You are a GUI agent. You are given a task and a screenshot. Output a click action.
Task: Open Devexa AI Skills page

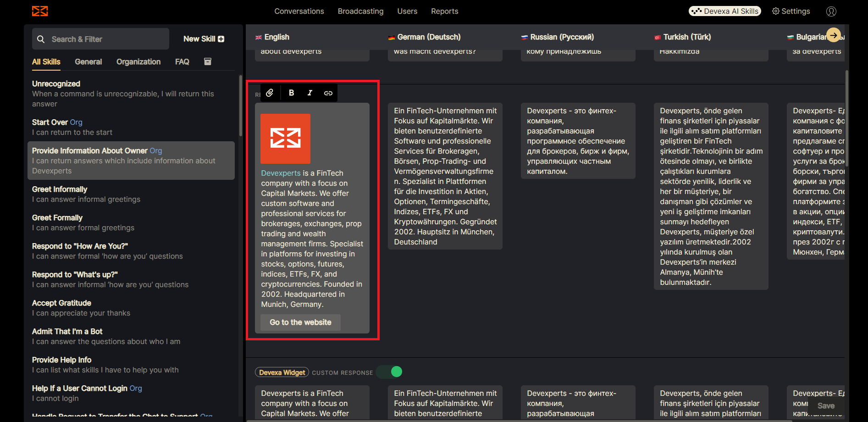click(724, 11)
